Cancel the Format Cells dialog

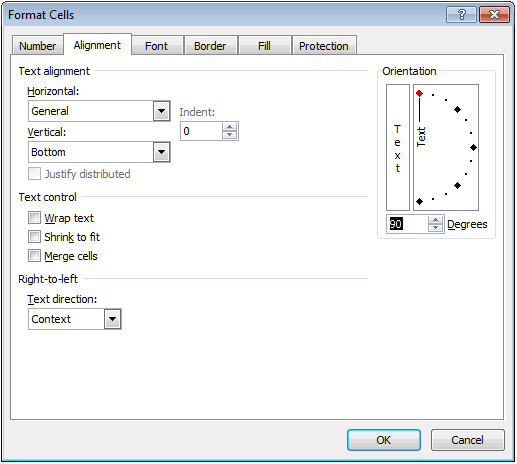467,440
